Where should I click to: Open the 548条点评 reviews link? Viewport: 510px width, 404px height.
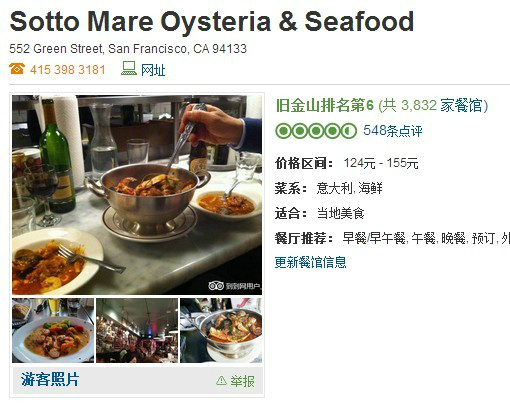tap(393, 131)
